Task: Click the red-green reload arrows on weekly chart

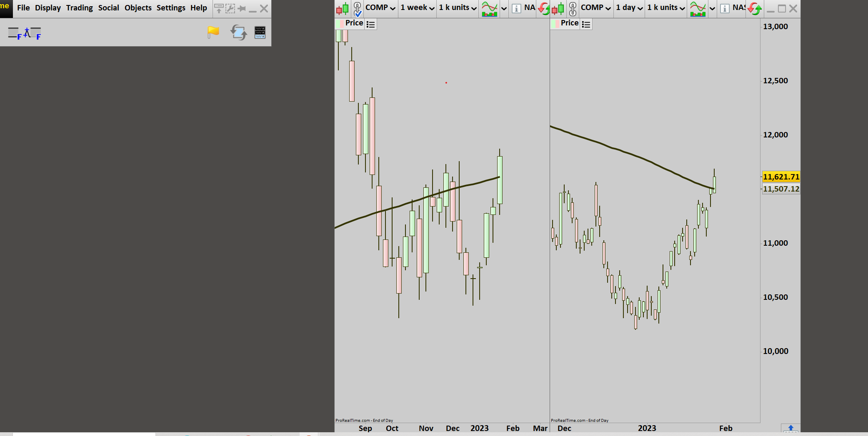Action: coord(544,8)
